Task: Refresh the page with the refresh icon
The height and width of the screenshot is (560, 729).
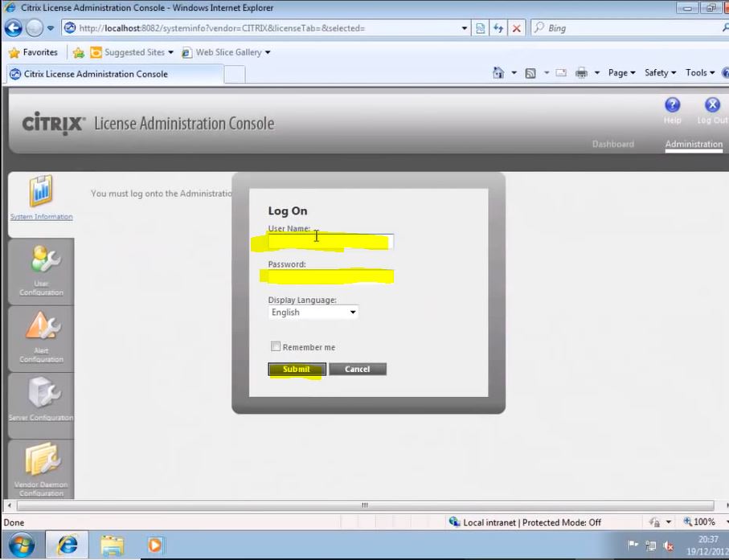Action: click(498, 28)
